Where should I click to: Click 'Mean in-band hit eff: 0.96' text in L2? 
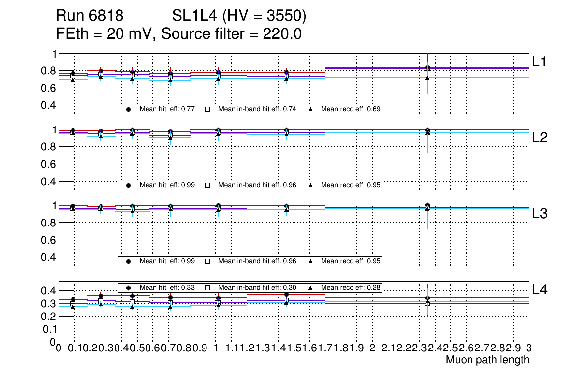tap(257, 185)
